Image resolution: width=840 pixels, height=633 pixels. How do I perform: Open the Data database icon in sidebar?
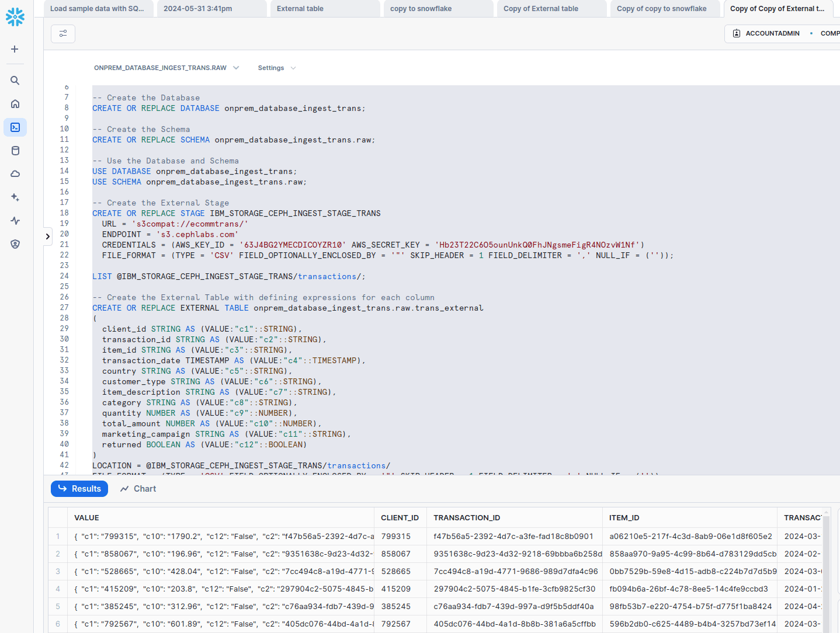[15, 151]
